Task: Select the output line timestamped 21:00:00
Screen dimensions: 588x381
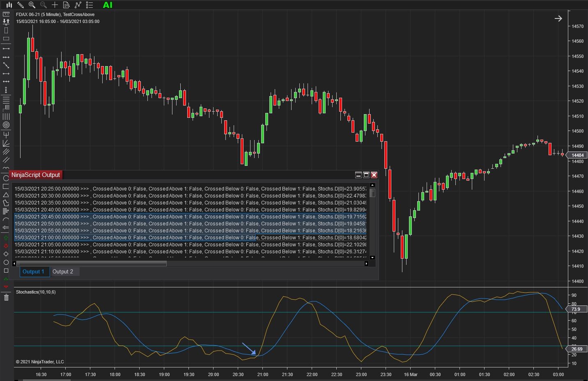Action: (x=191, y=238)
